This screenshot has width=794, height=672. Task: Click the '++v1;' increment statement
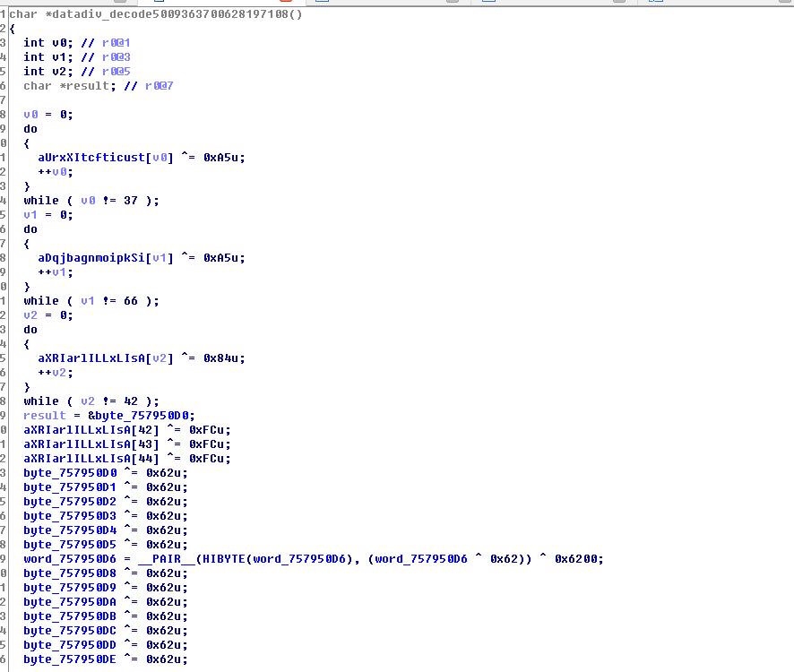pos(56,272)
